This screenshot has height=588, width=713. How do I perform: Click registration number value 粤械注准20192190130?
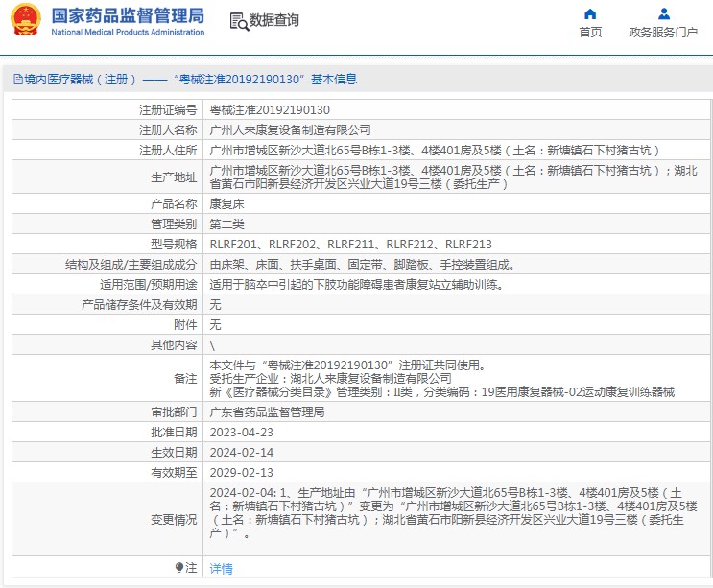tap(270, 110)
